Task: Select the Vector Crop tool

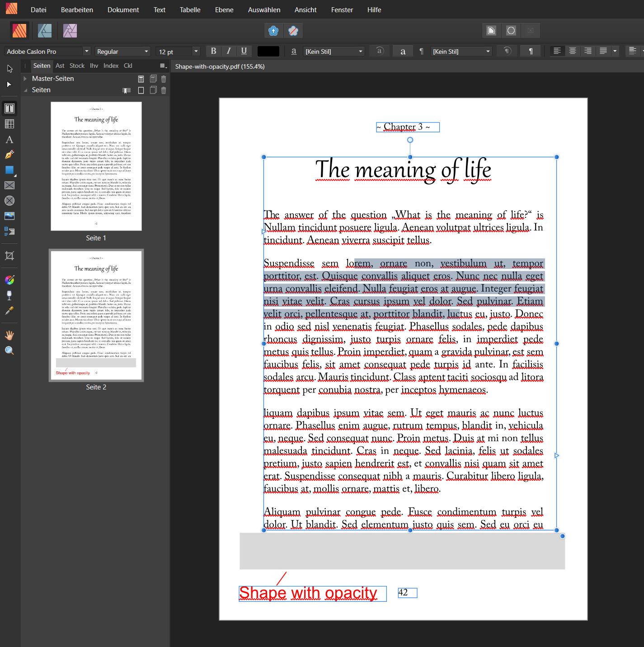Action: (9, 256)
